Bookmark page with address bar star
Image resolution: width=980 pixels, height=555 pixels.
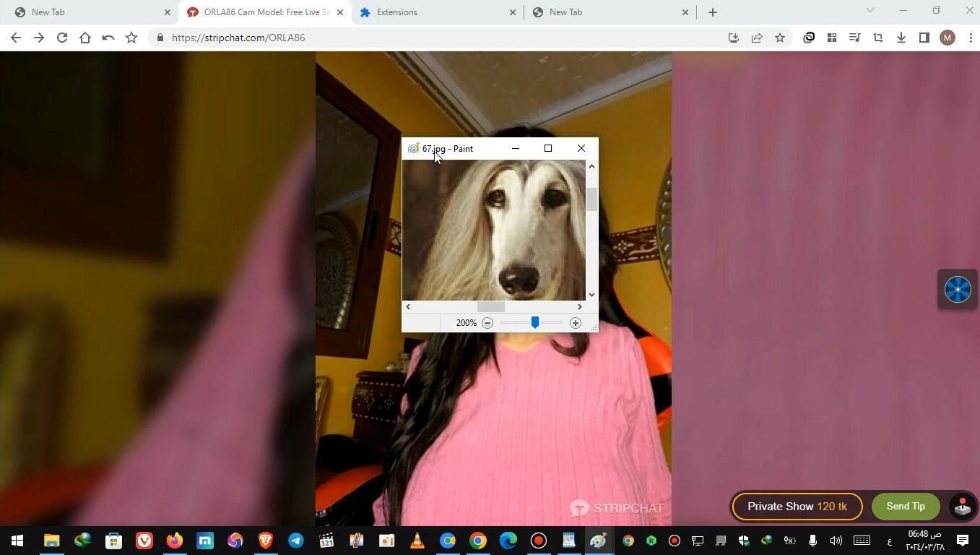[x=780, y=38]
